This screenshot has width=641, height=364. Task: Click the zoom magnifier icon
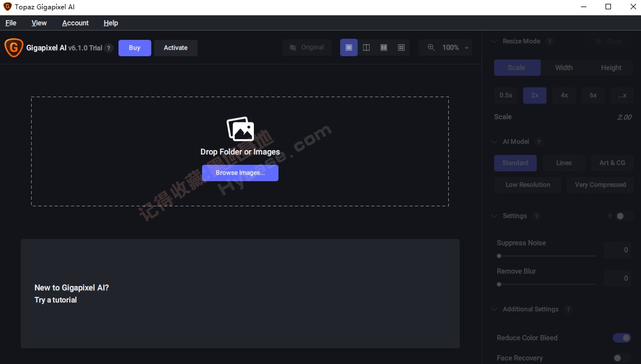pyautogui.click(x=431, y=47)
